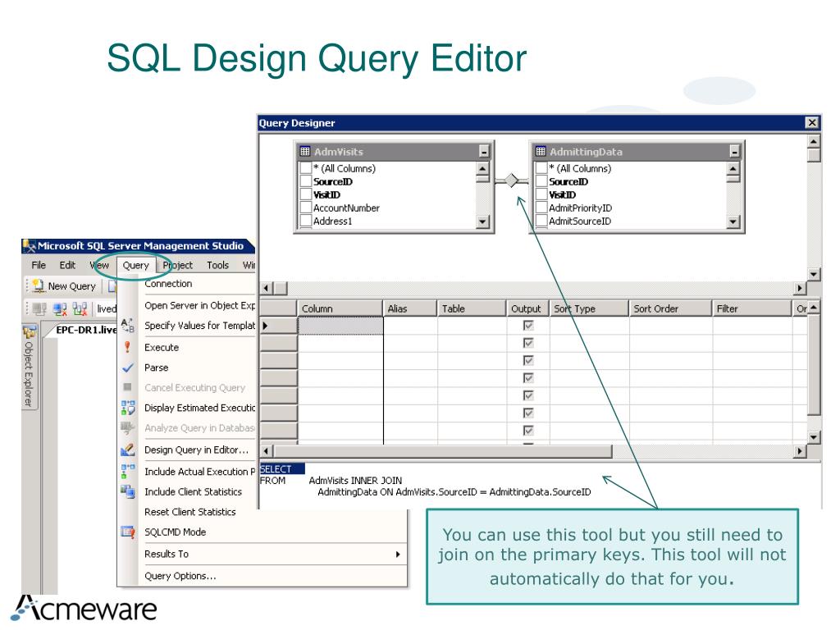Click the Column grid header

point(340,308)
